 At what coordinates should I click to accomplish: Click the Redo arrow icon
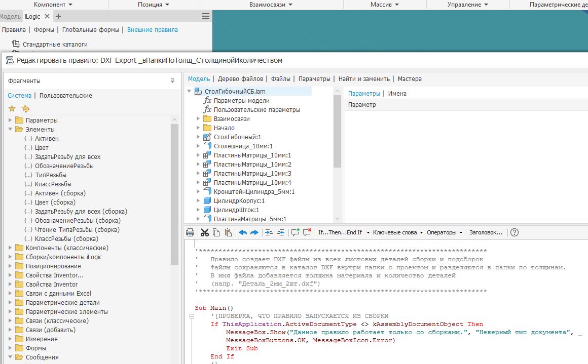click(x=254, y=232)
